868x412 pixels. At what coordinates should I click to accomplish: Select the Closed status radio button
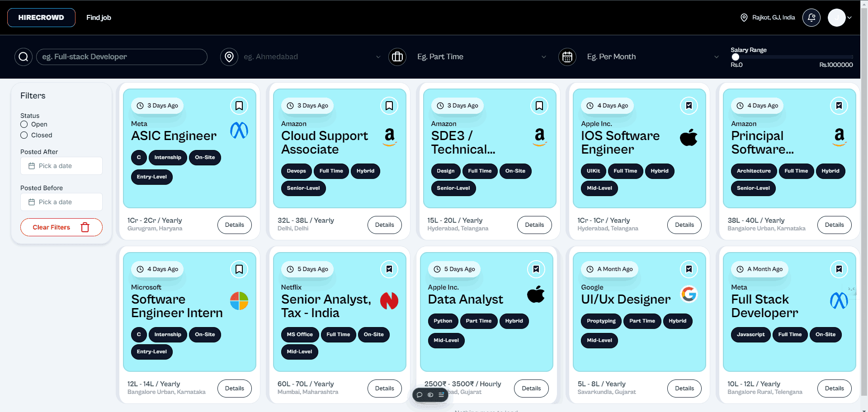(x=24, y=135)
